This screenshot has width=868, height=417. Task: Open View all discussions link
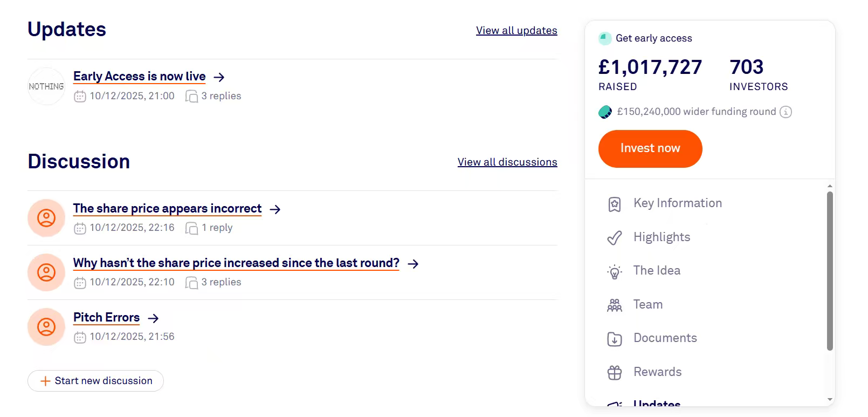click(x=507, y=162)
